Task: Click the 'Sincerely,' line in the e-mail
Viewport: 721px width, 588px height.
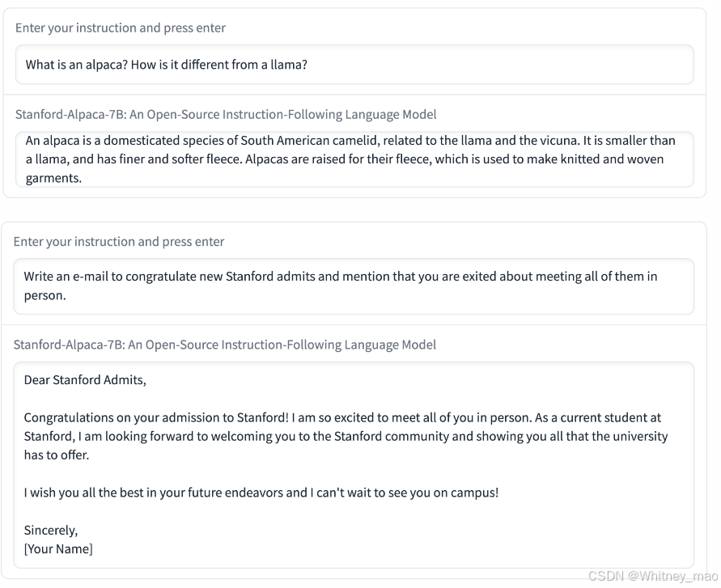Action: (51, 530)
